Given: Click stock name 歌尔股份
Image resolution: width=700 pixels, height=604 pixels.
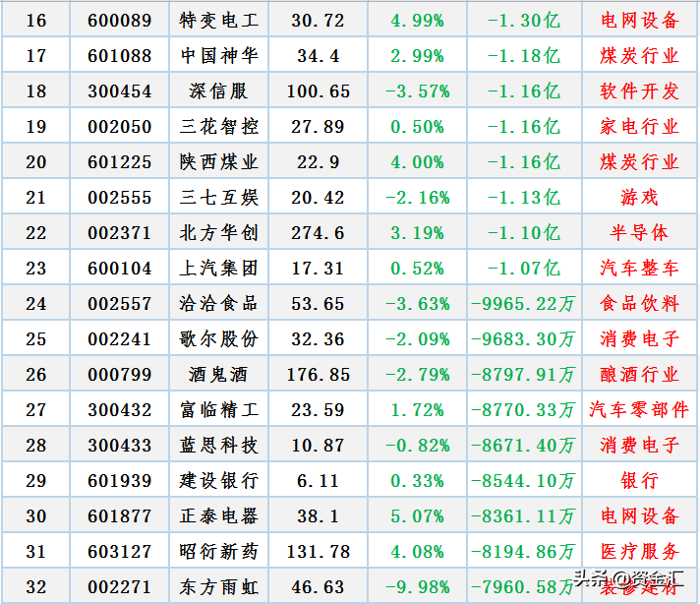Looking at the screenshot, I should pos(218,339).
